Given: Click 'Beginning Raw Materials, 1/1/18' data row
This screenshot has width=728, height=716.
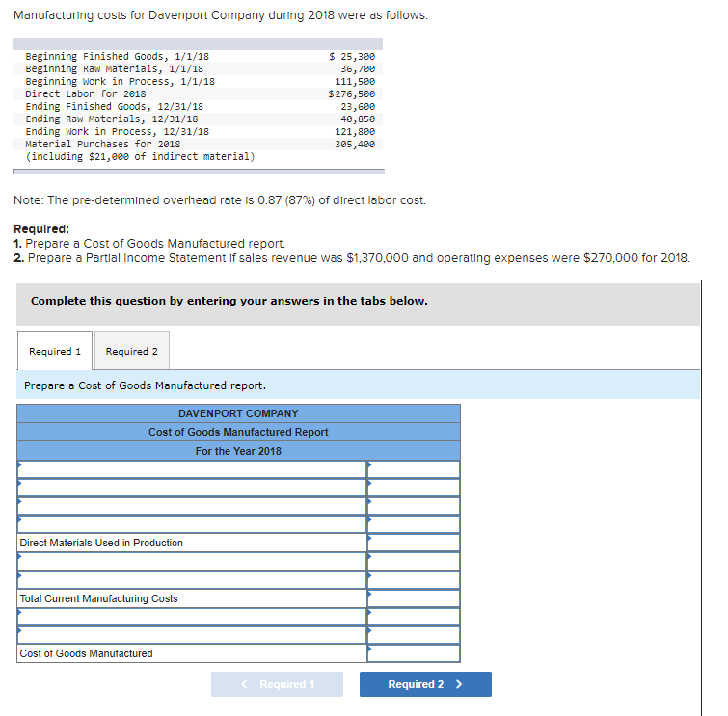Looking at the screenshot, I should [198, 68].
